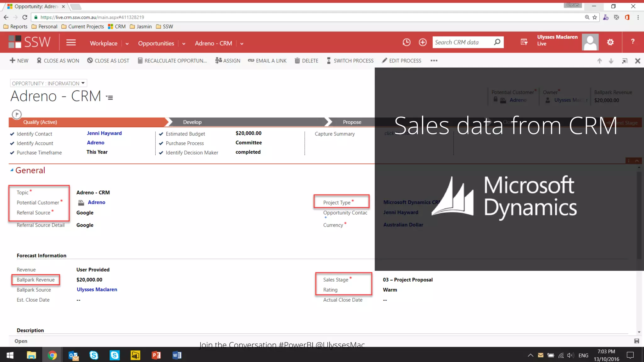This screenshot has width=644, height=362.
Task: Go to previous record up arrow
Action: pos(599,61)
